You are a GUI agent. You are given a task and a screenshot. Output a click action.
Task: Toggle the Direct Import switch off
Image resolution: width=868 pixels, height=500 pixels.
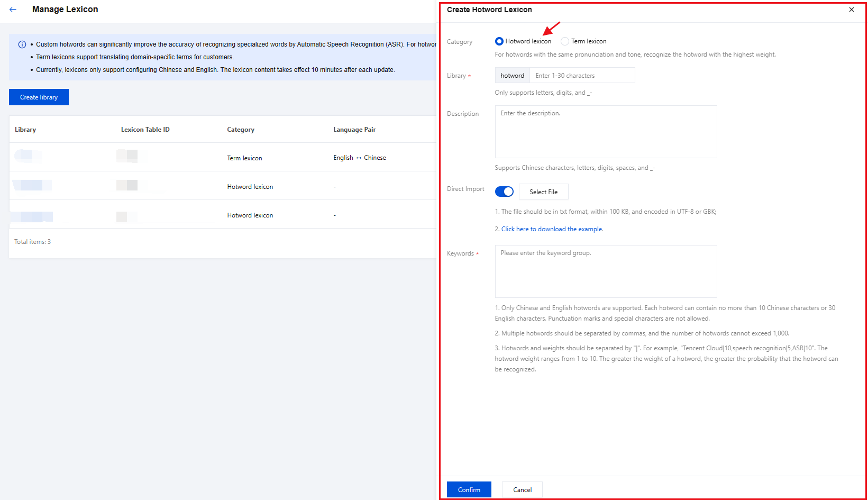pyautogui.click(x=504, y=192)
